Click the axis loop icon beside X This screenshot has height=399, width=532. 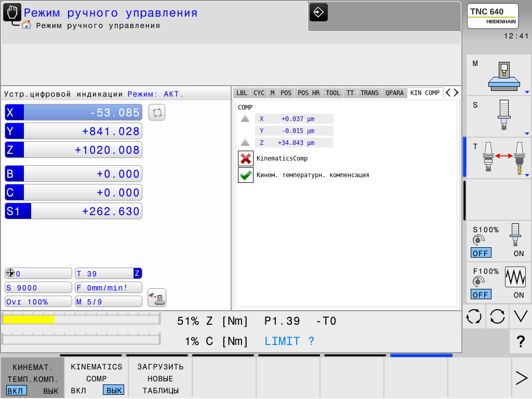[157, 112]
